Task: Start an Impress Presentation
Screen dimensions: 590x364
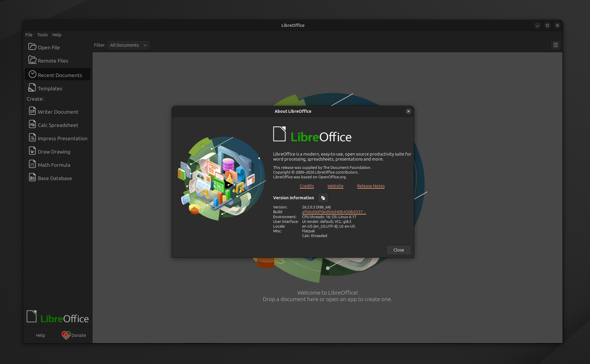Action: point(62,138)
